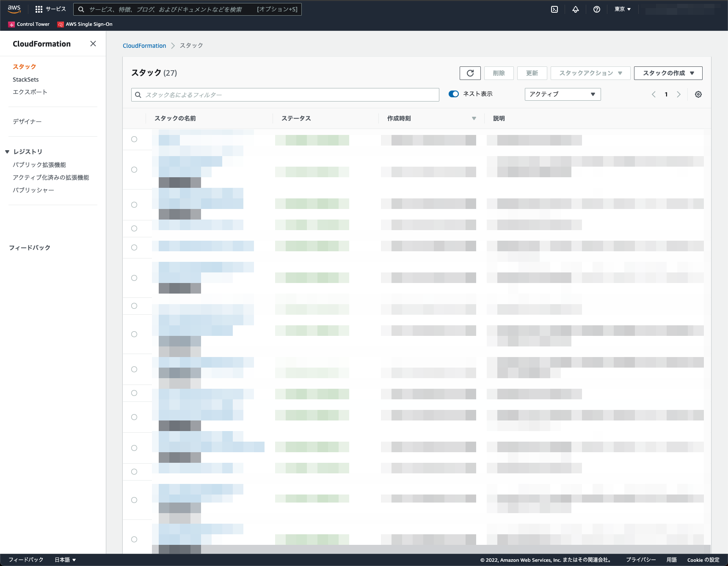Focus the スタック名によるフィルター search field
Viewport: 728px width, 566px height.
tap(285, 95)
